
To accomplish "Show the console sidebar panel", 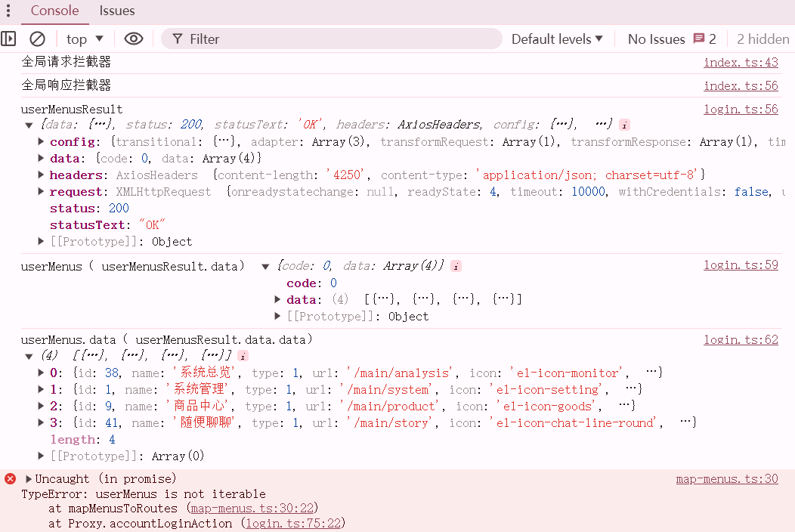I will coord(8,39).
